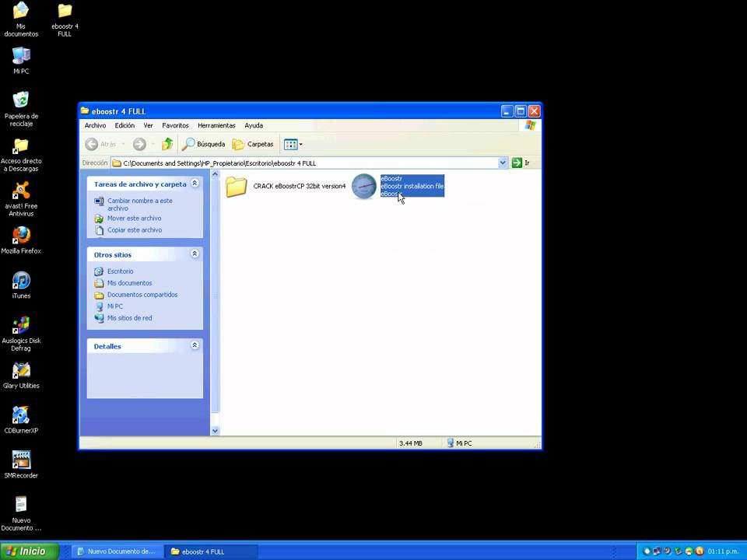Go to Escritorio in Otros sitios
The height and width of the screenshot is (560, 747).
120,271
